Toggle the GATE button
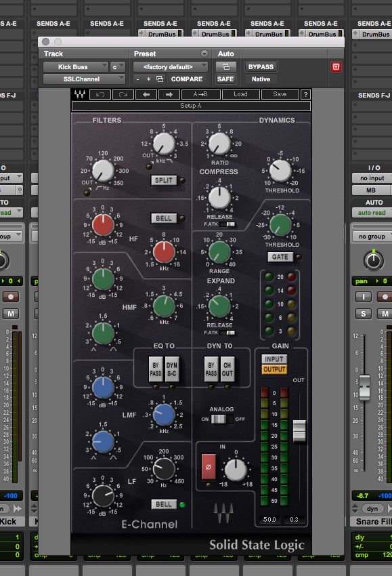Viewport: 392px width, 576px height. [280, 257]
